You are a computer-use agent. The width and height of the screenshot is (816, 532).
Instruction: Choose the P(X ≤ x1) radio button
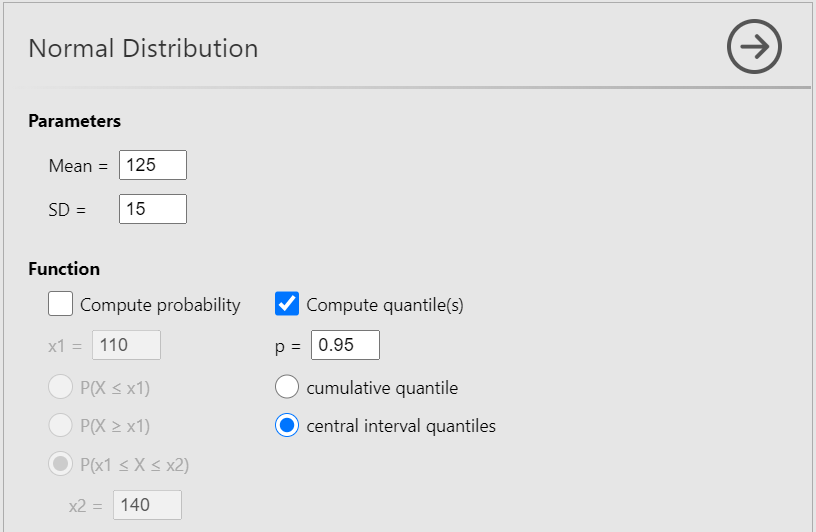[x=61, y=388]
